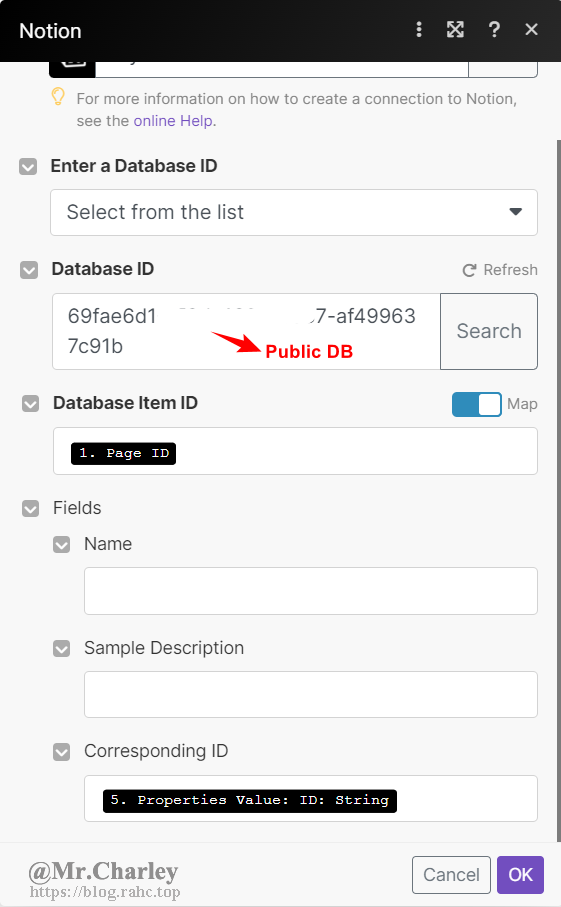
Task: Toggle the Sample Description field chevron
Action: 61,648
